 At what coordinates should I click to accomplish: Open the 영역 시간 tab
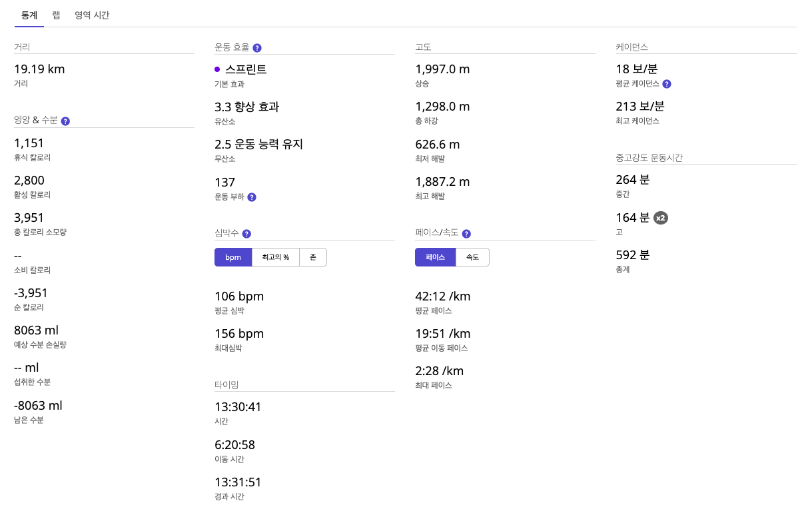[x=92, y=15]
